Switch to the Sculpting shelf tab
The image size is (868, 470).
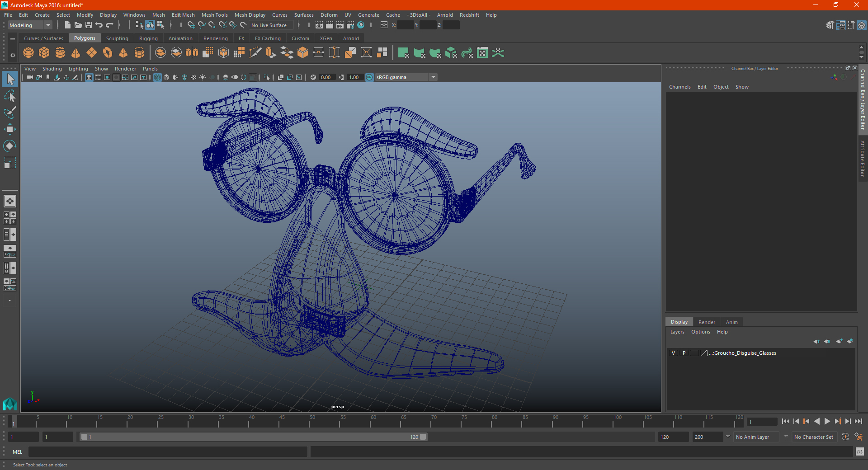coord(117,38)
